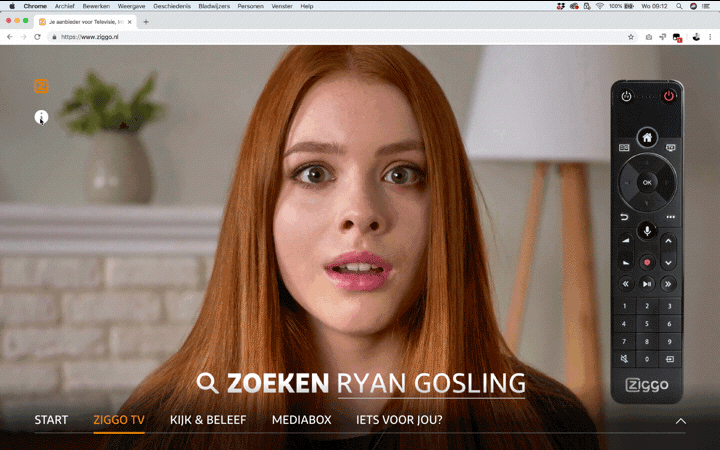This screenshot has height=450, width=720.
Task: Click the IETS VOOR JOU? link
Action: (399, 420)
